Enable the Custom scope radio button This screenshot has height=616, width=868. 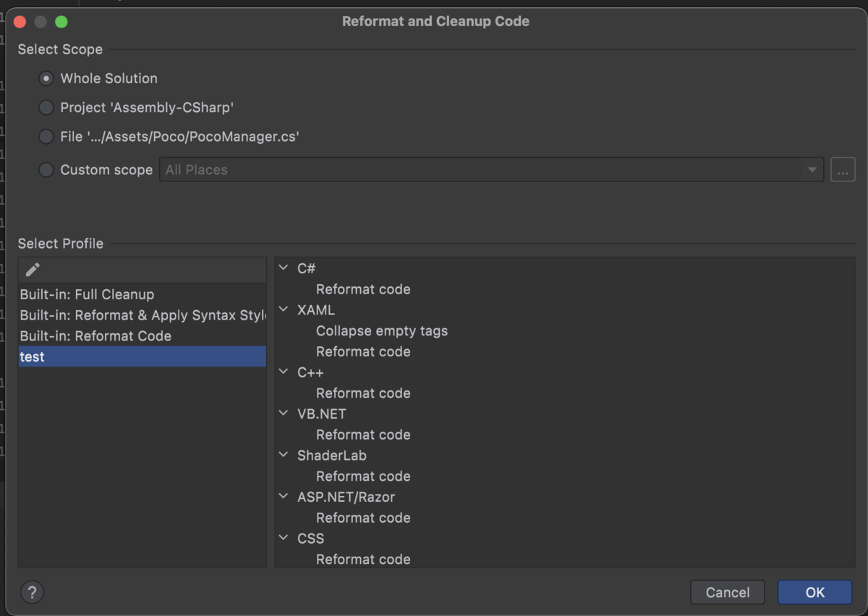[46, 170]
